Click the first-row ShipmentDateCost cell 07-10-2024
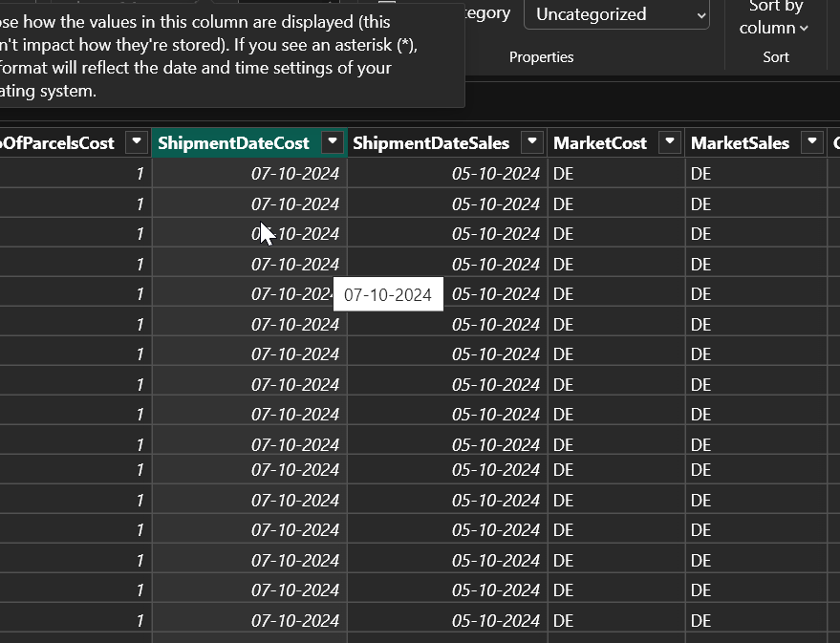Viewport: 840px width, 643px height. (249, 174)
